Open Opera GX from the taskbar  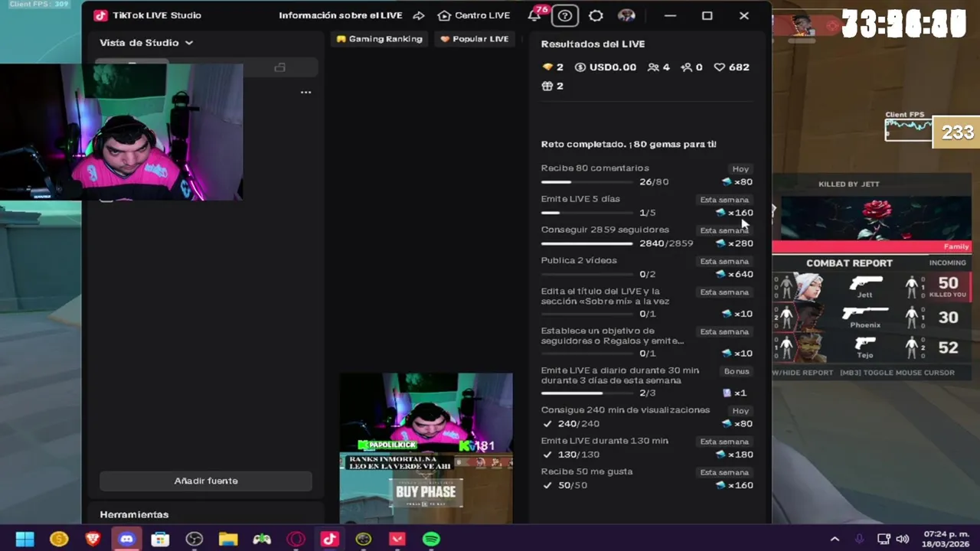(x=296, y=540)
